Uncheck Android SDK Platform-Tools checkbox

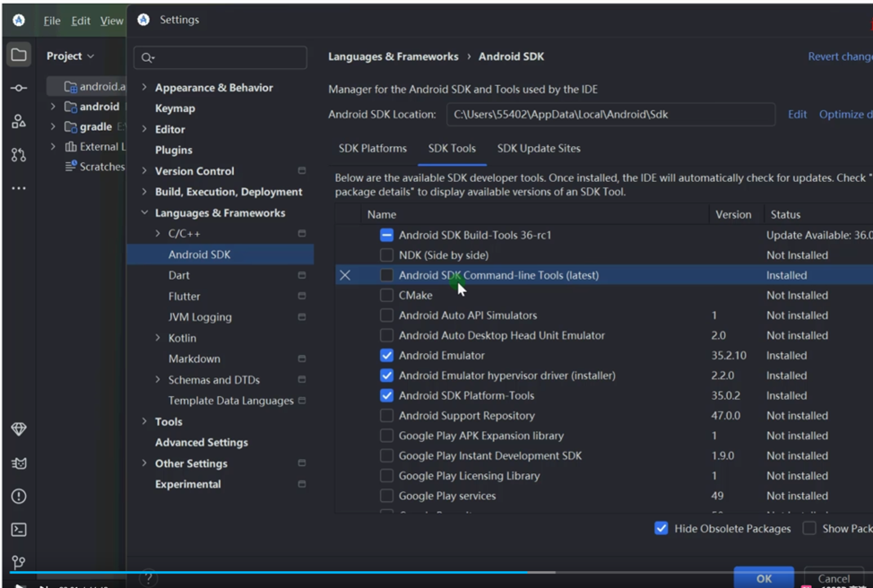(386, 395)
